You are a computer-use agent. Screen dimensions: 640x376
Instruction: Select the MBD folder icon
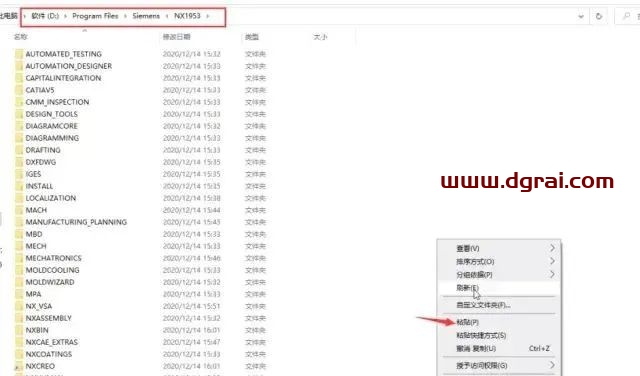click(19, 234)
